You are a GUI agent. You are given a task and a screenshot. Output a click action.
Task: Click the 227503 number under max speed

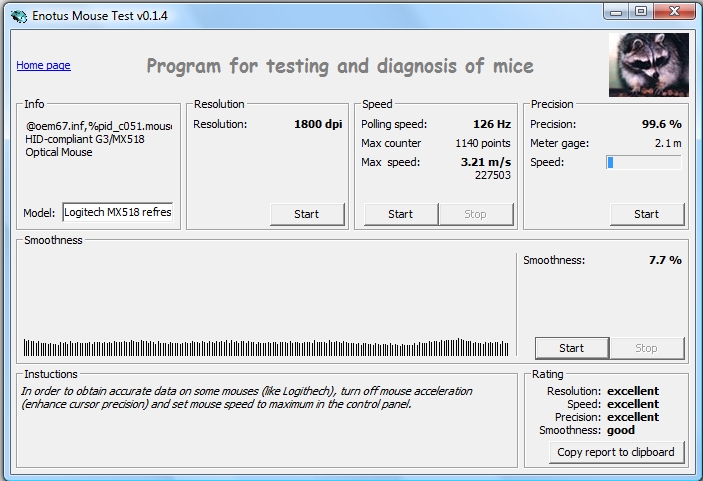(x=493, y=175)
